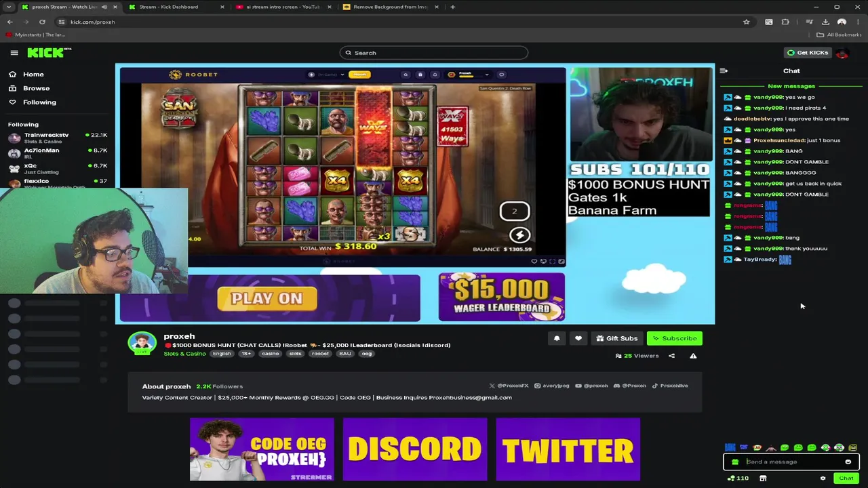Image resolution: width=868 pixels, height=488 pixels.
Task: Open xQc followed channel
Action: pyautogui.click(x=57, y=168)
